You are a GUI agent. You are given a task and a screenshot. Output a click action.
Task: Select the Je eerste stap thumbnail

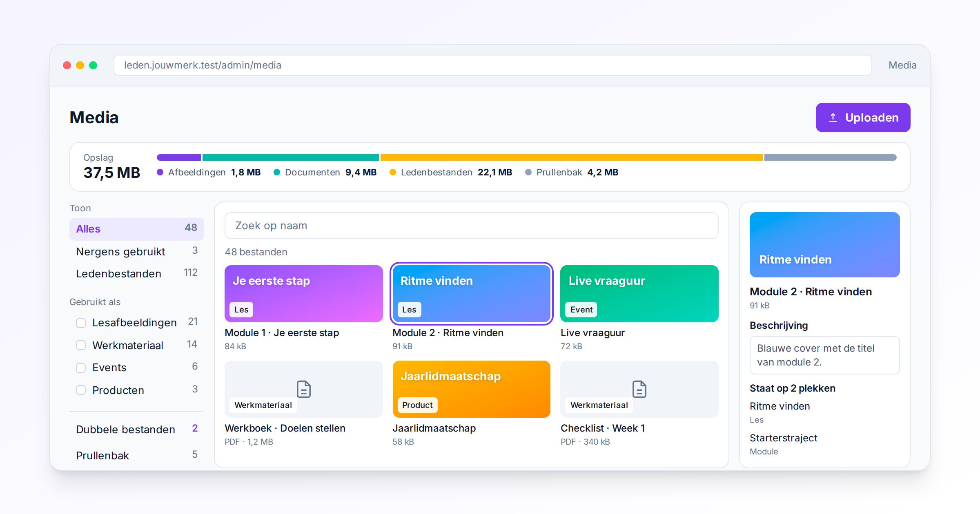[303, 294]
